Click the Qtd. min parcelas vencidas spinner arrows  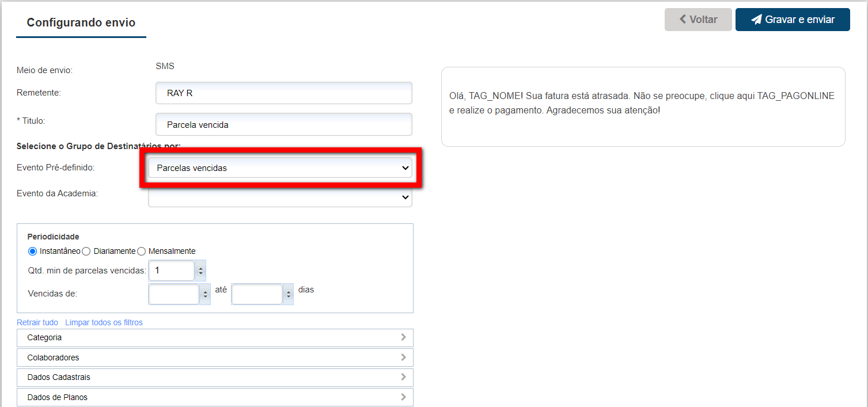200,270
